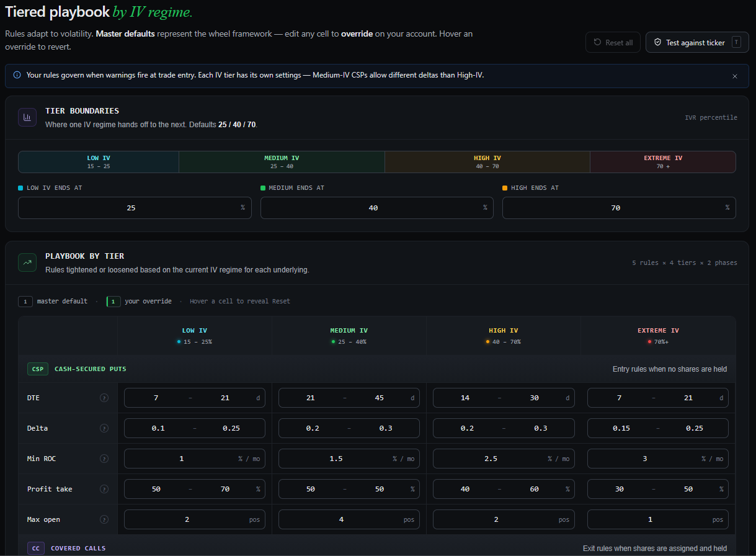
Task: Edit Low IV Profit take maximum 70
Action: point(225,489)
